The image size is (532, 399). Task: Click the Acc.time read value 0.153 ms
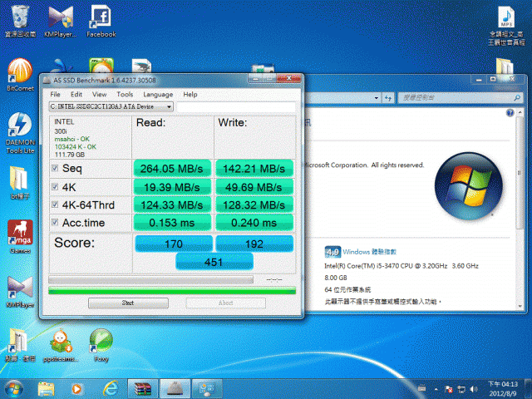click(x=172, y=223)
